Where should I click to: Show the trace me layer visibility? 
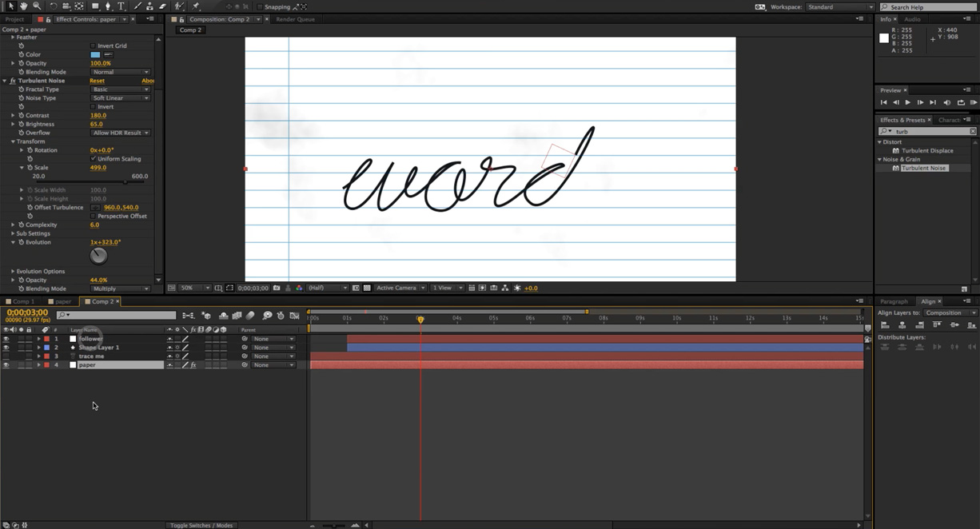6,356
